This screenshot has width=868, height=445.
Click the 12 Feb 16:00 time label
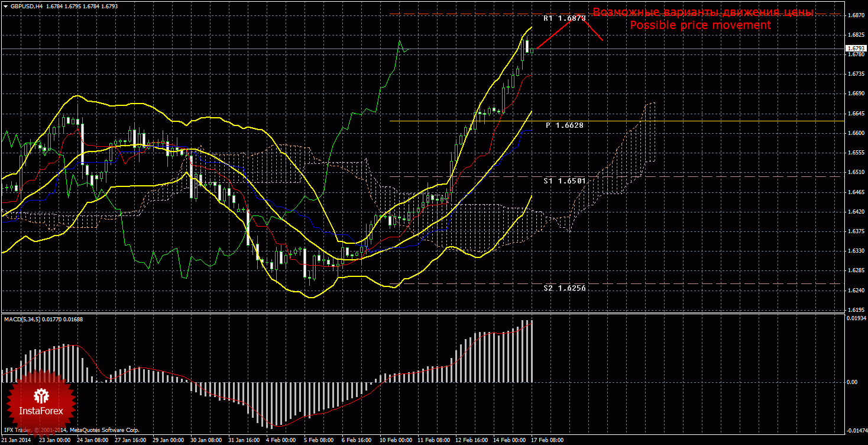[471, 440]
